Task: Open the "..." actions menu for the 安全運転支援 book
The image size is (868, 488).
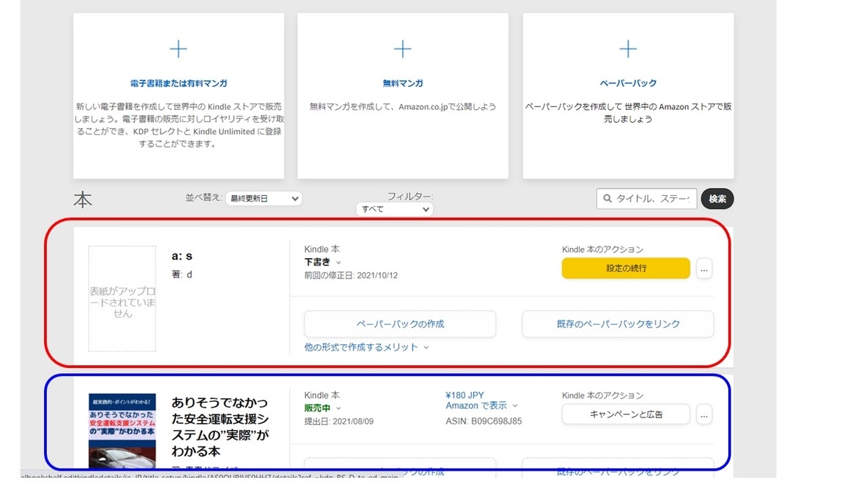Action: pos(703,414)
